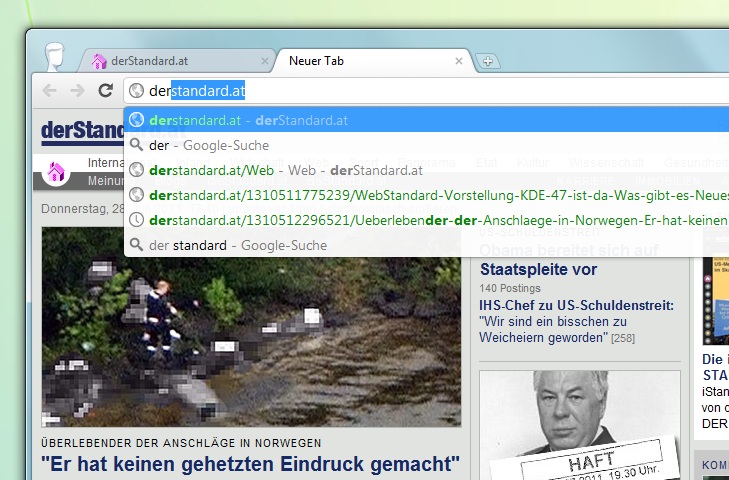Switch to the derStandard.at tab
This screenshot has height=480, width=729.
coord(177,61)
